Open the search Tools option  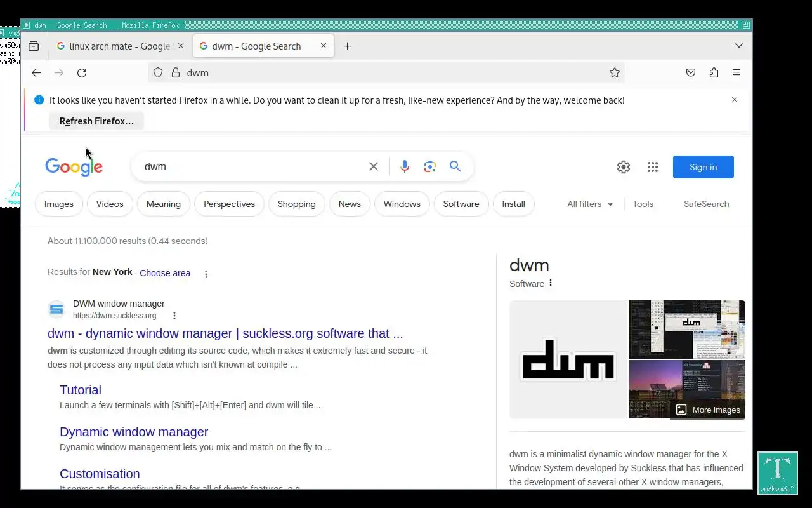(x=643, y=204)
